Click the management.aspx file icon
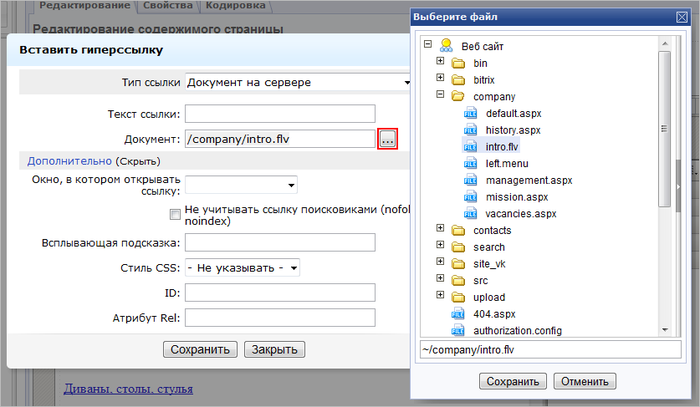Screen dimensions: 700x407 [471, 180]
